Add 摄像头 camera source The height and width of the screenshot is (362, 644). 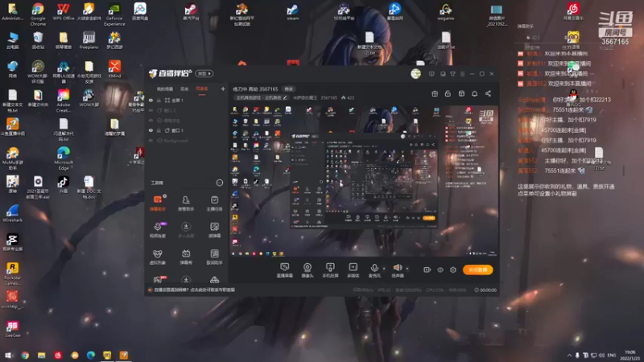[308, 270]
